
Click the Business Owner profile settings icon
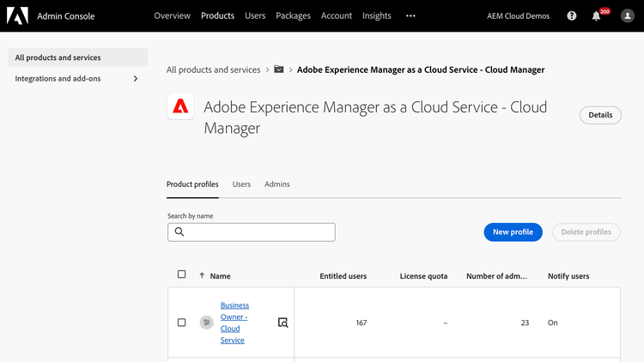(207, 323)
